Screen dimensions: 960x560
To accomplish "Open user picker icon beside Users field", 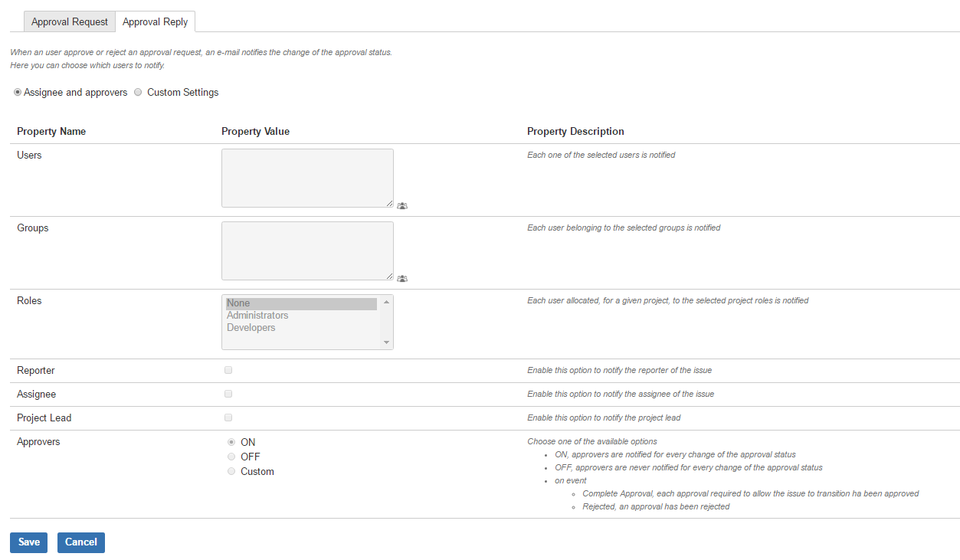I will coord(402,206).
